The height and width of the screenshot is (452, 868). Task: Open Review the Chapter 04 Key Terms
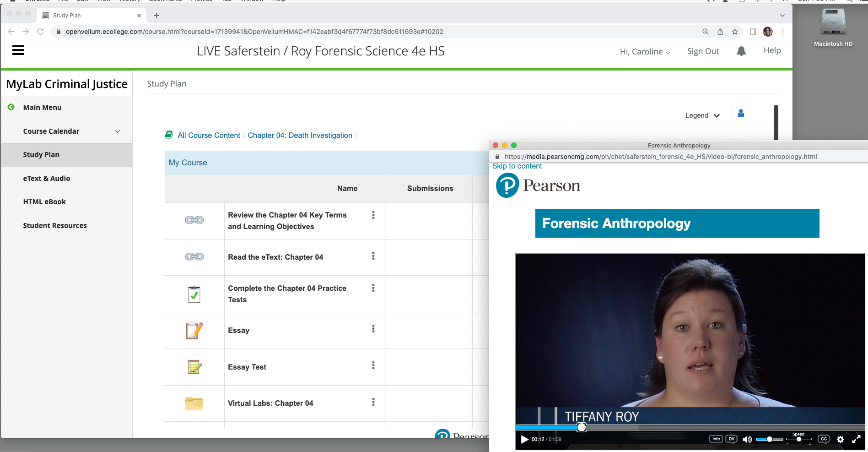point(287,221)
